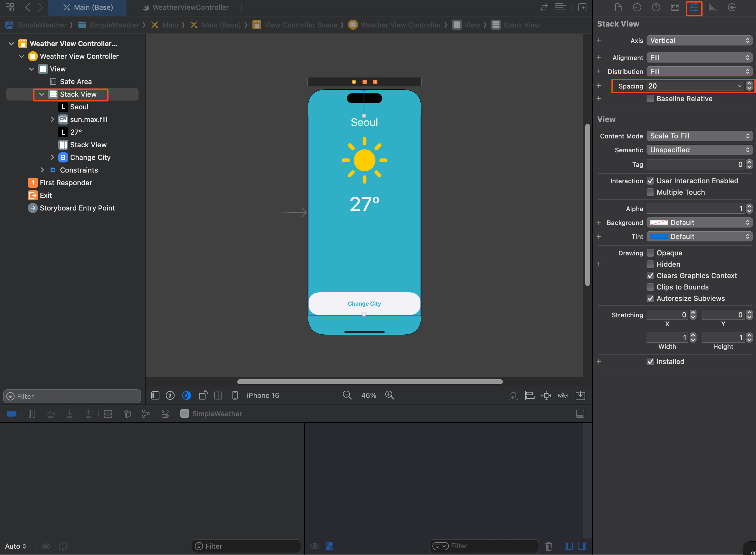Click the Align constraints icon
The height and width of the screenshot is (555, 756).
530,395
